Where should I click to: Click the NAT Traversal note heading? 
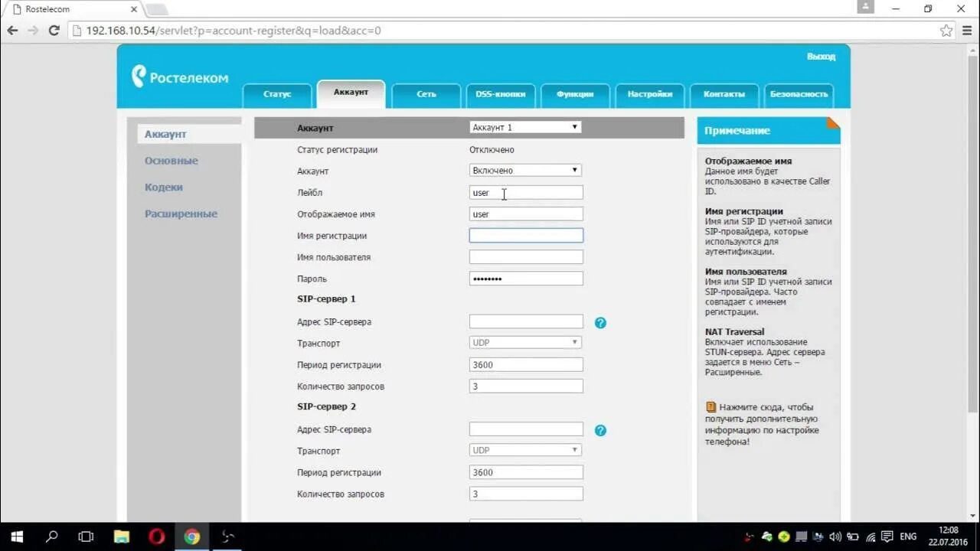click(x=734, y=332)
